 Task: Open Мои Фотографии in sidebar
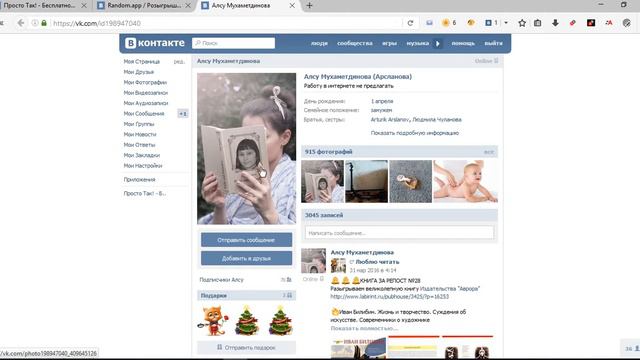(145, 82)
